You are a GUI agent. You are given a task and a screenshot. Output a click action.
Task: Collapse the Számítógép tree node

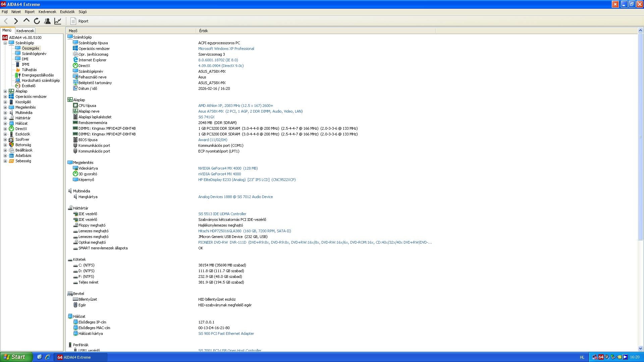click(5, 43)
